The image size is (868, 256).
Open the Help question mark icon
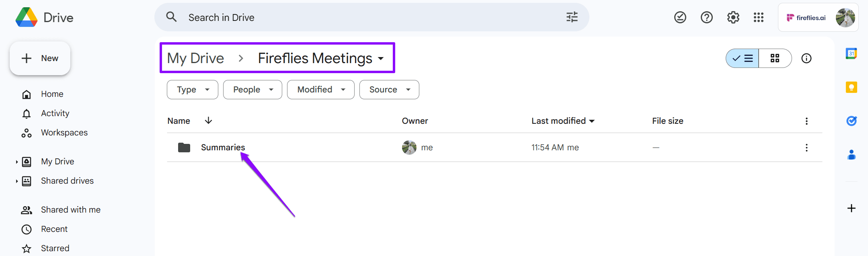706,17
